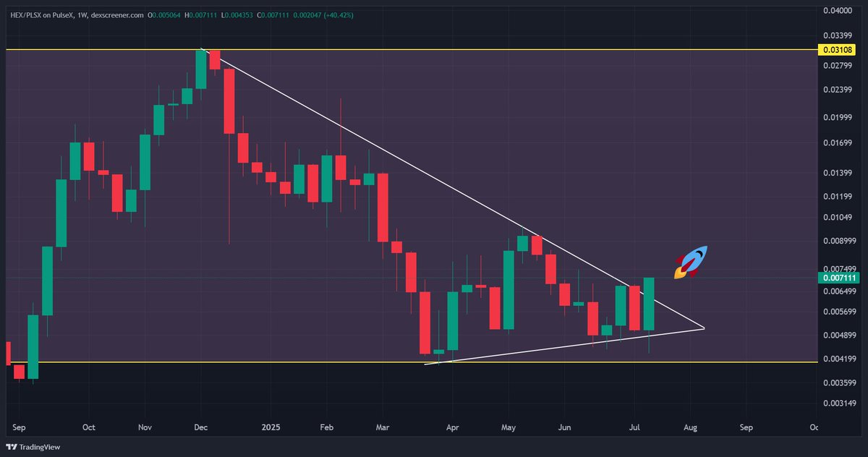Click the dexscreener.com source label
Screen dimensions: 868x457
[117, 15]
